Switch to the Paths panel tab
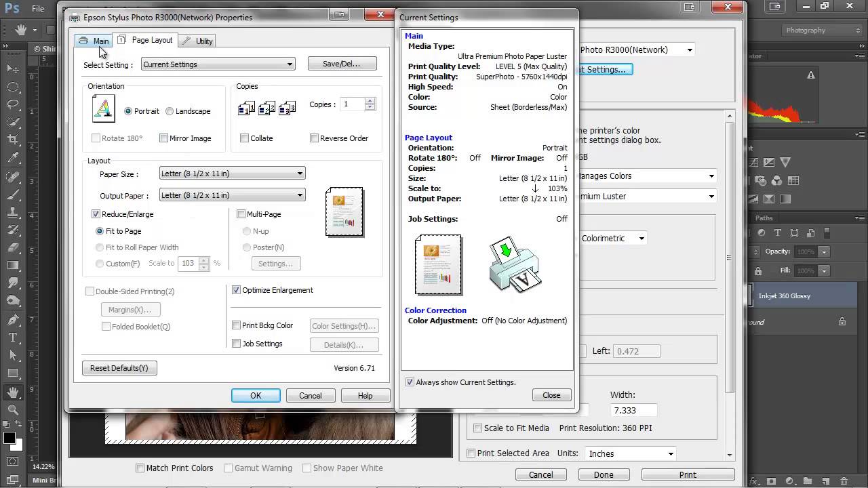Image resolution: width=868 pixels, height=488 pixels. pos(764,218)
